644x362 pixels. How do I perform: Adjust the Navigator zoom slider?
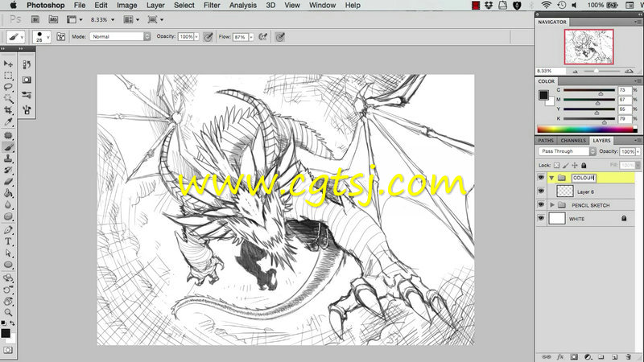point(596,71)
